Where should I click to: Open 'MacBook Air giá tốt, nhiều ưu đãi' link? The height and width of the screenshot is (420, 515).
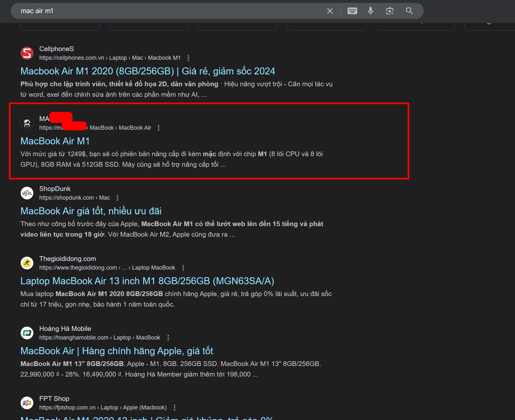click(91, 211)
